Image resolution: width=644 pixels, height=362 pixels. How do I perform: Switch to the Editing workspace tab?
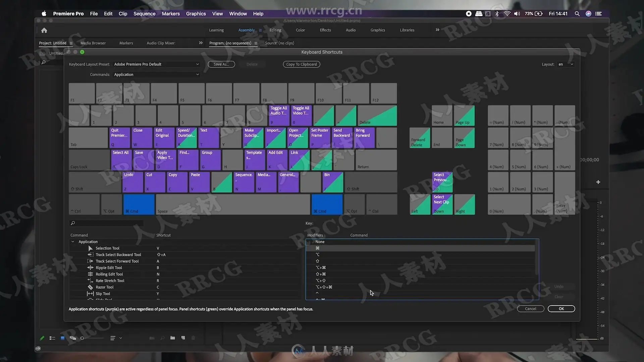(275, 30)
